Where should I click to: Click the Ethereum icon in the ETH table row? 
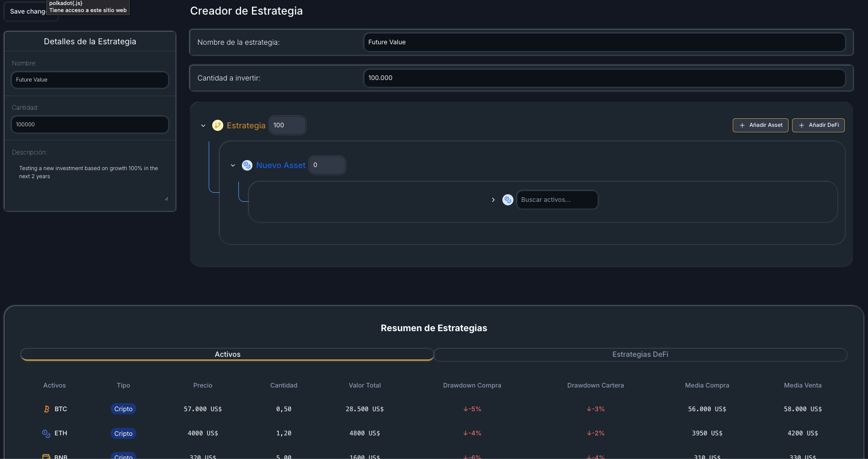pos(46,433)
